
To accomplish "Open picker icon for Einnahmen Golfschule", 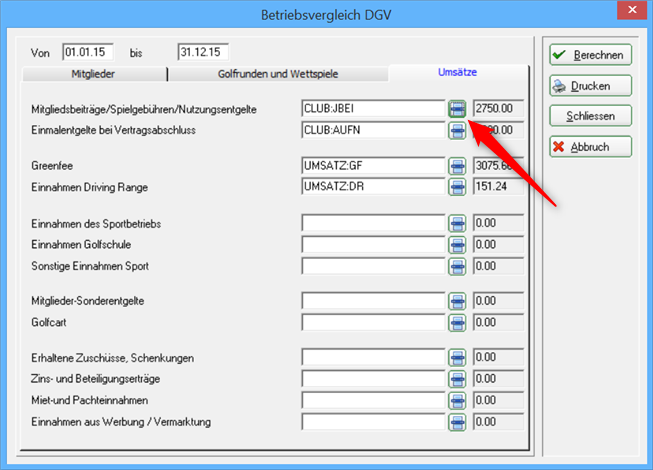I will coord(457,244).
